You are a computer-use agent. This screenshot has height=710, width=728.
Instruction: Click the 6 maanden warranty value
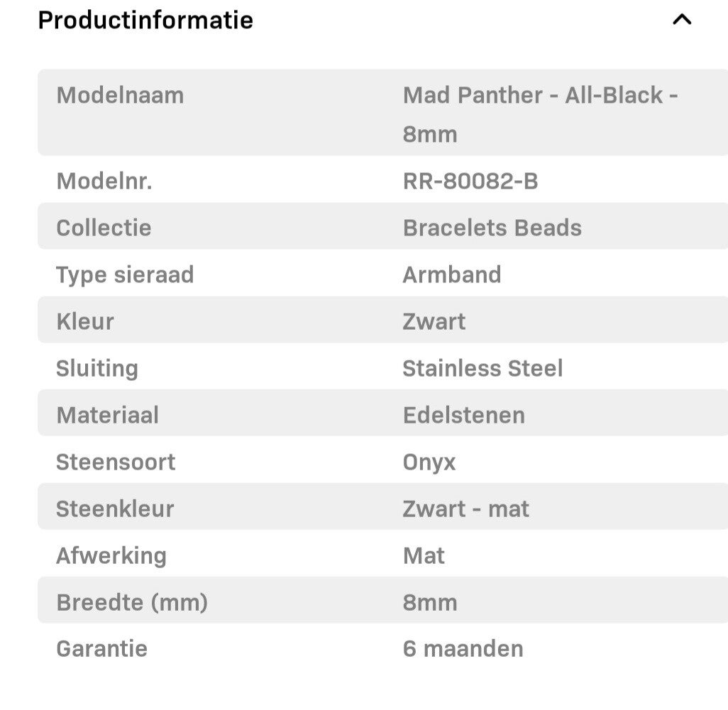[463, 648]
